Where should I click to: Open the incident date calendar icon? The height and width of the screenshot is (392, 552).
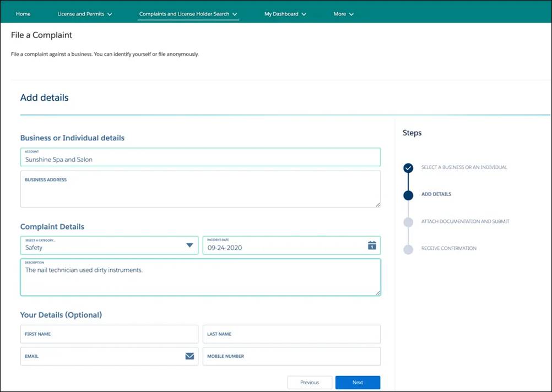click(x=372, y=245)
